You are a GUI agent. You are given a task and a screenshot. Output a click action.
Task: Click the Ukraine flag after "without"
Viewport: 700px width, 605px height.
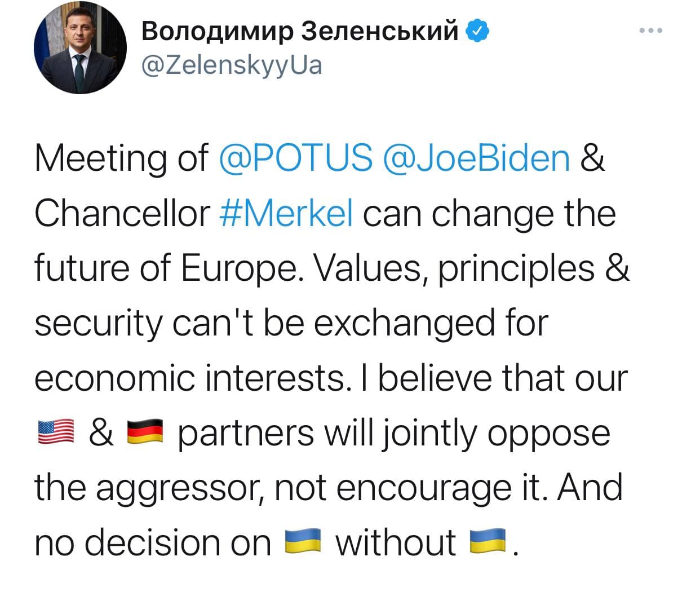click(x=487, y=542)
